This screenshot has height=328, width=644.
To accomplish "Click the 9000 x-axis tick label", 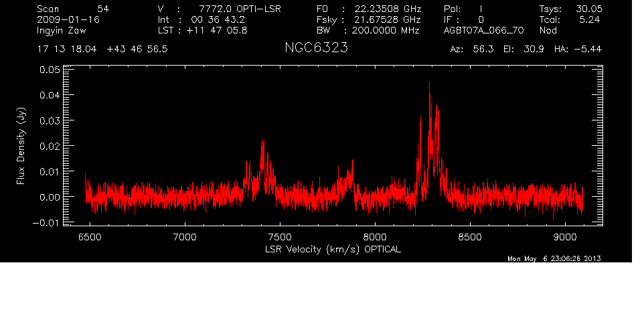I will (x=565, y=236).
